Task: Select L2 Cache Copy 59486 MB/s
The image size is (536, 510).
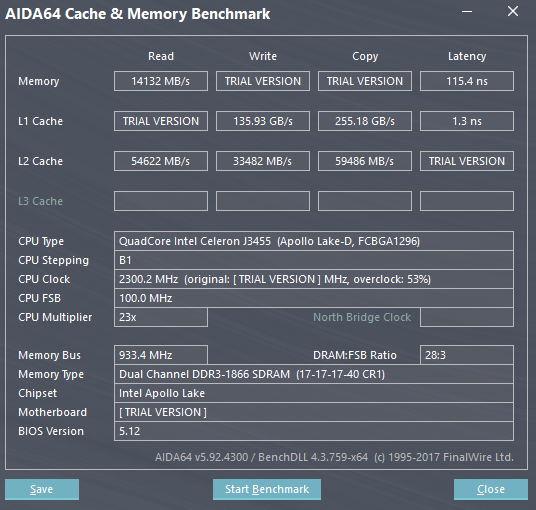Action: pyautogui.click(x=365, y=161)
